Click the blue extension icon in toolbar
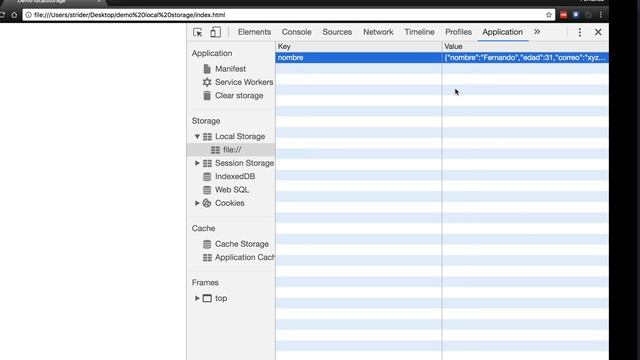The height and width of the screenshot is (360, 640). (576, 15)
